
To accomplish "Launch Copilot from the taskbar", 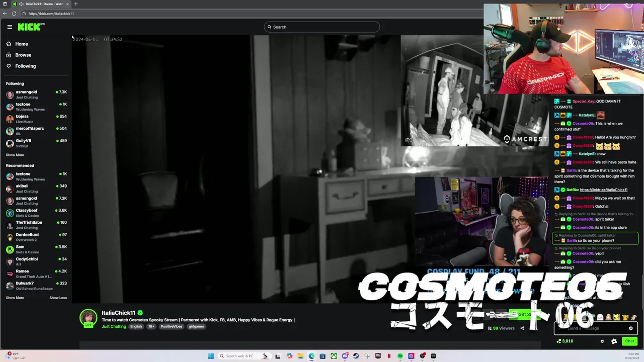I will pyautogui.click(x=289, y=356).
